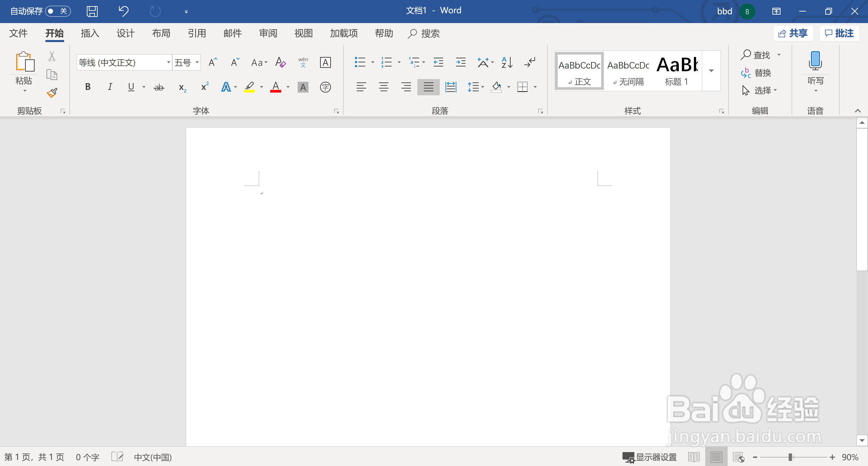
Task: Click the zoom slider handle
Action: click(790, 457)
